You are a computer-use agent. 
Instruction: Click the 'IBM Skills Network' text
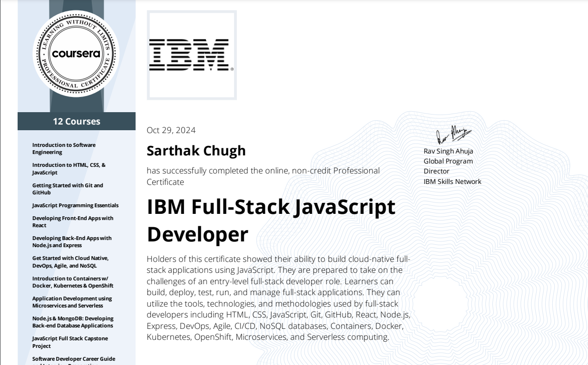click(x=452, y=182)
